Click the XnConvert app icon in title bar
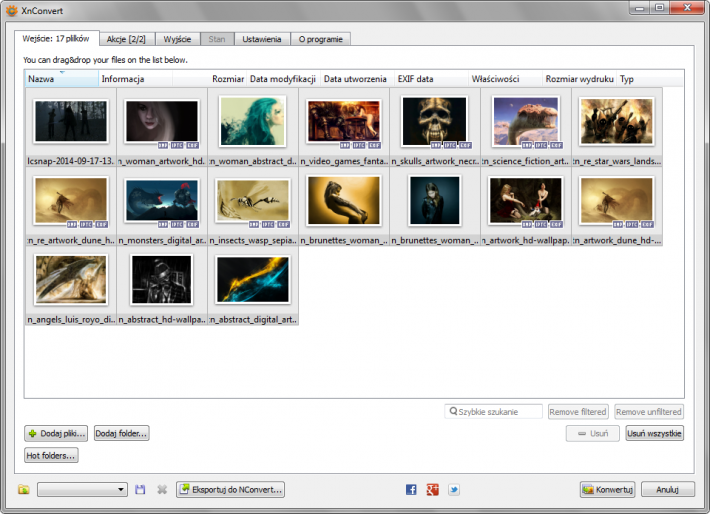 (x=12, y=10)
